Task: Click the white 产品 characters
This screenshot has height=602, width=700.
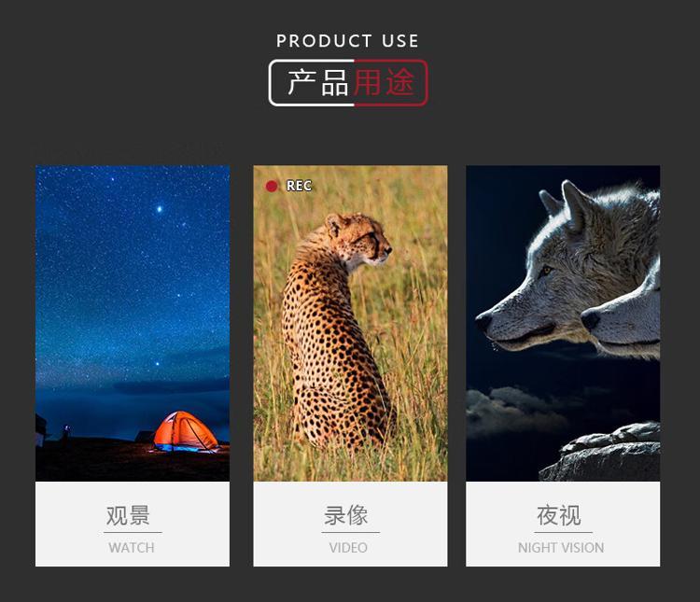Action: click(318, 83)
